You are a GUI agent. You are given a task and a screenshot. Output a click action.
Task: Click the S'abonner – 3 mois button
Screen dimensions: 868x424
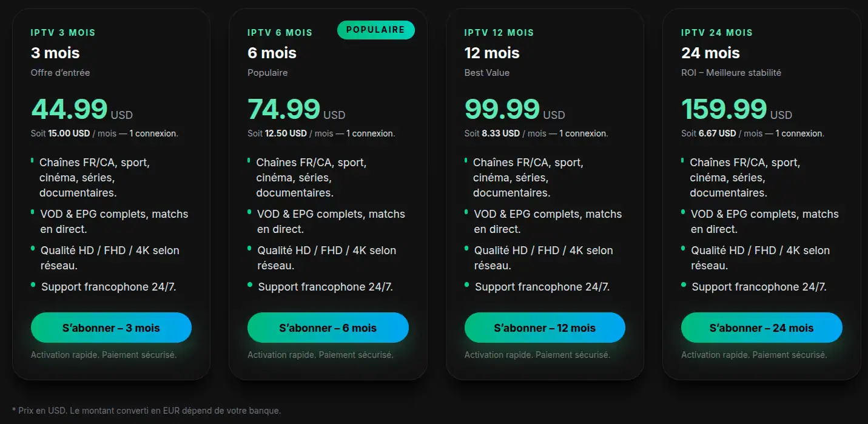tap(111, 328)
